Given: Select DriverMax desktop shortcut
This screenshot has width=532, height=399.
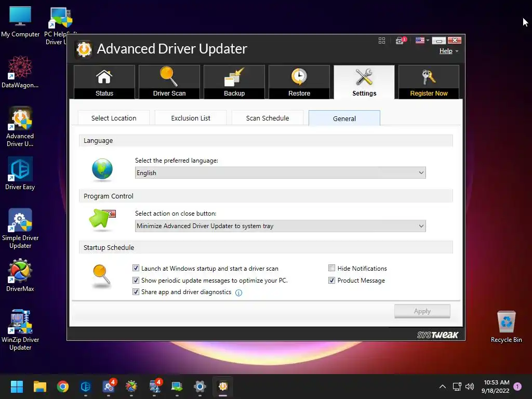Looking at the screenshot, I should 20,275.
